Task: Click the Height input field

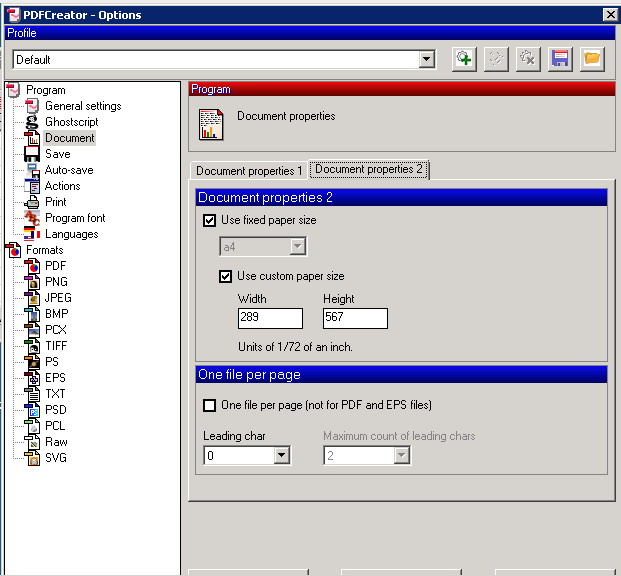Action: click(355, 318)
